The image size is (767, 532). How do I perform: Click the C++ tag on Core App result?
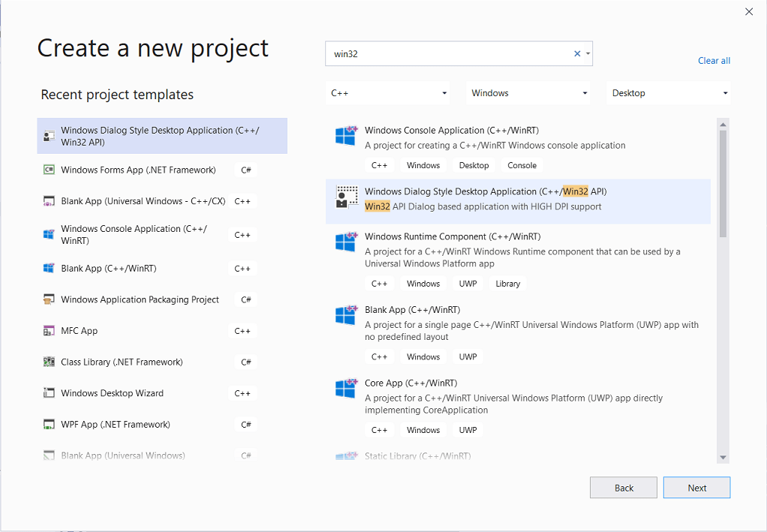[x=379, y=430]
